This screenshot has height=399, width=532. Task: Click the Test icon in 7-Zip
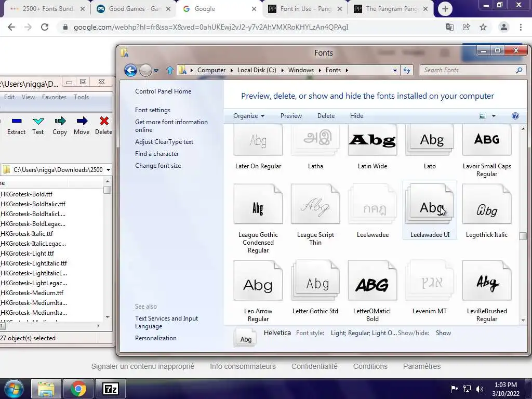(38, 121)
